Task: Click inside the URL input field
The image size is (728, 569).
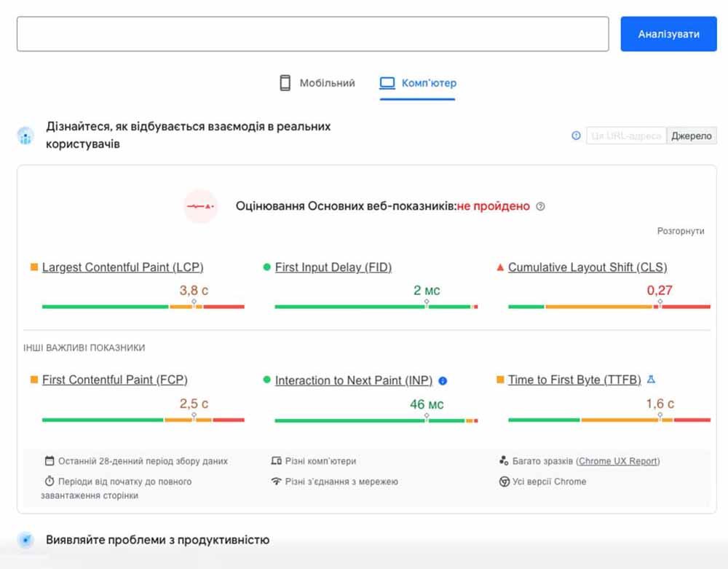Action: (313, 33)
